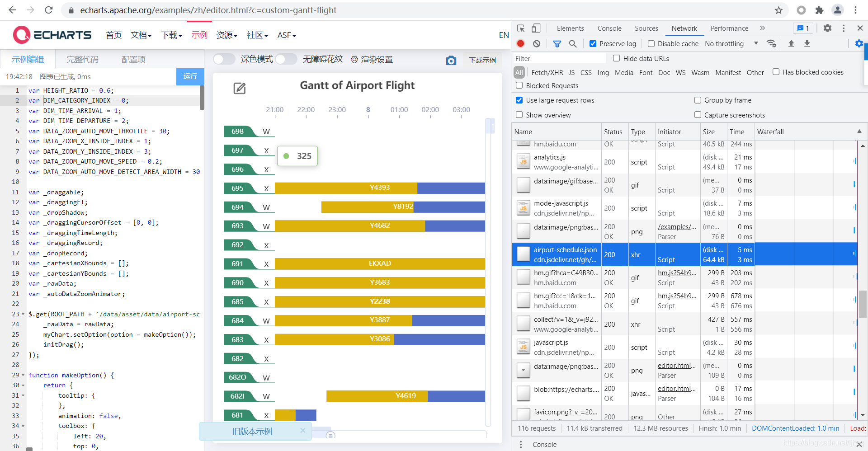868x451 pixels.
Task: Switch to Performance tab
Action: (729, 28)
